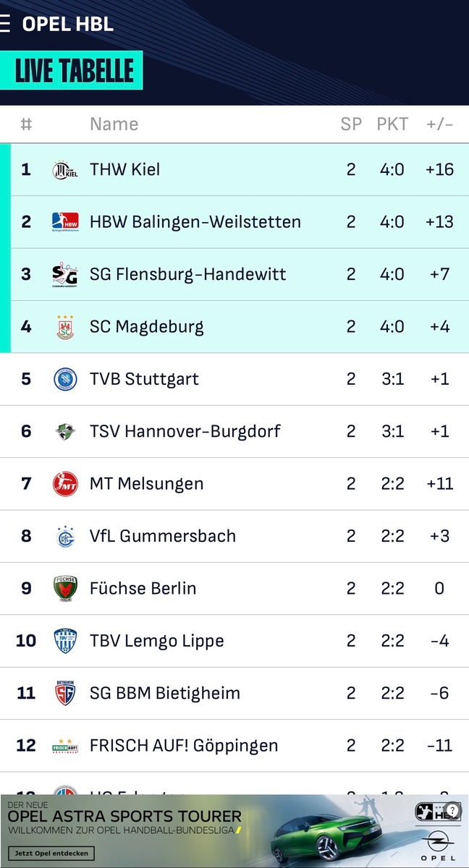
Task: Tap the Füchse Berlin fox logo
Action: (x=65, y=588)
